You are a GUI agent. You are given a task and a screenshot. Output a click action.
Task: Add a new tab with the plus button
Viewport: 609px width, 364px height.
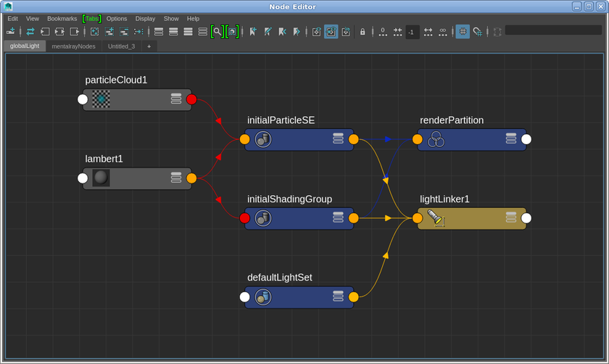pos(149,46)
